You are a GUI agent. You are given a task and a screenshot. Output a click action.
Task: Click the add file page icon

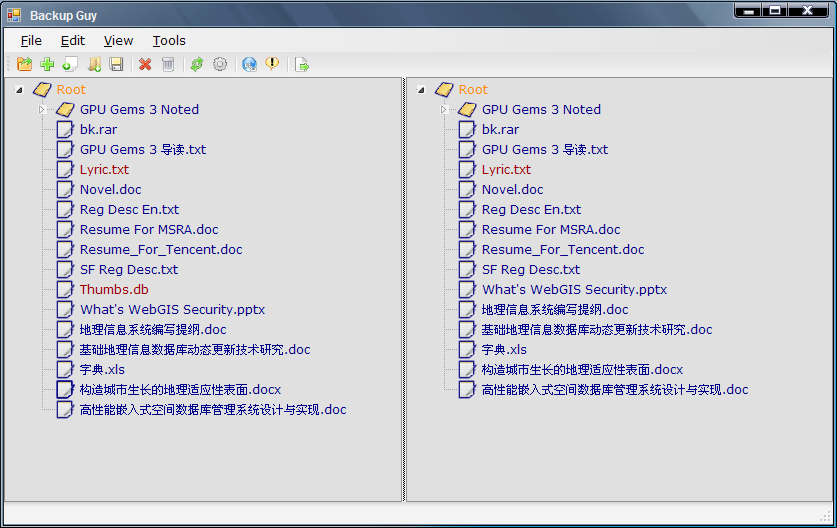[70, 65]
